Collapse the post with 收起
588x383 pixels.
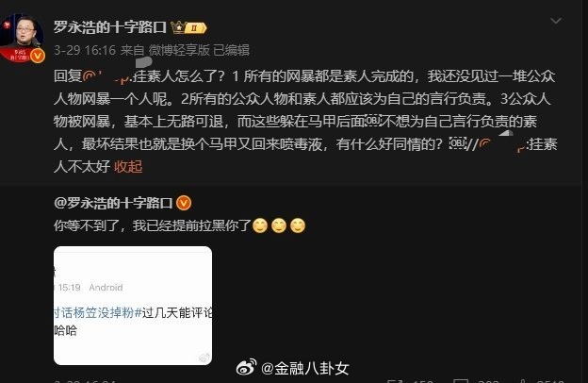[128, 166]
